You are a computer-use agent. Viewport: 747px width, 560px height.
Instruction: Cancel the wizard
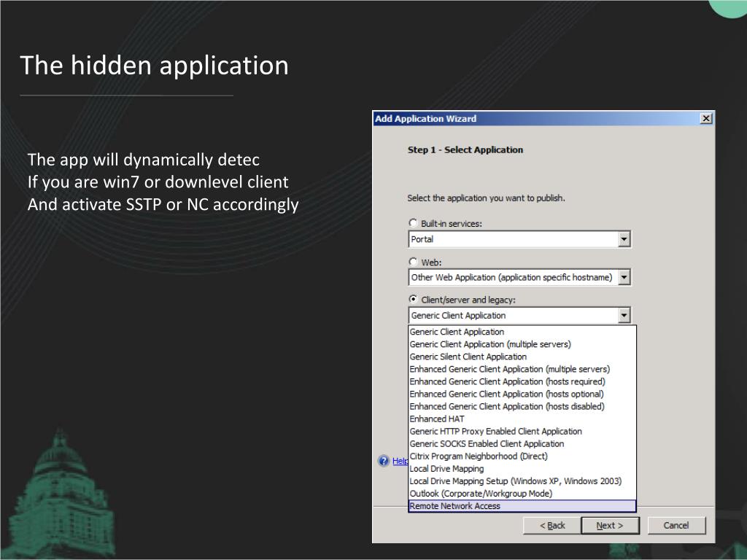(676, 525)
